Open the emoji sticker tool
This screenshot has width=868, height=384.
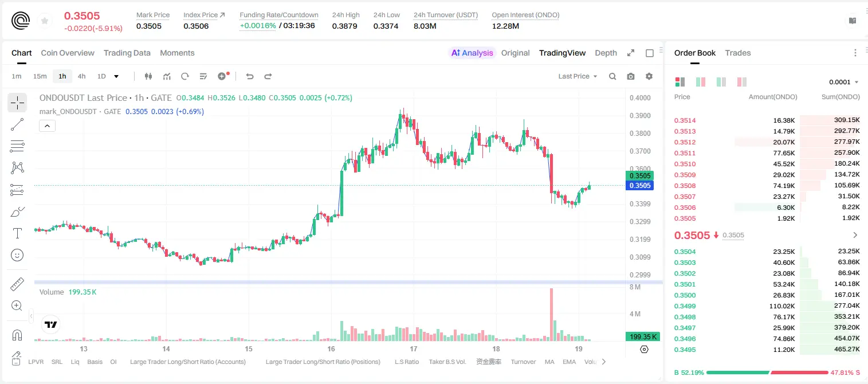pos(17,255)
